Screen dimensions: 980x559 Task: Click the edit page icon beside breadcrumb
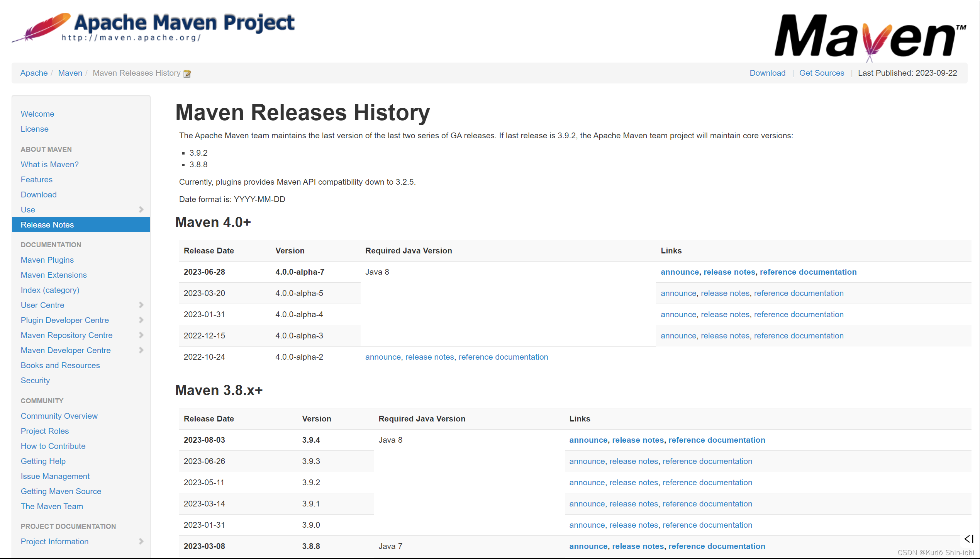point(187,73)
